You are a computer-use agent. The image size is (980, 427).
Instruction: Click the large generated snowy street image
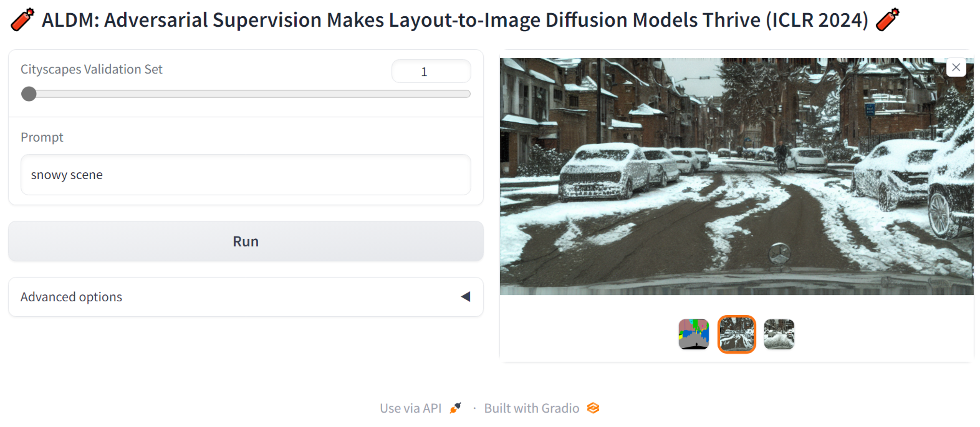(x=736, y=176)
